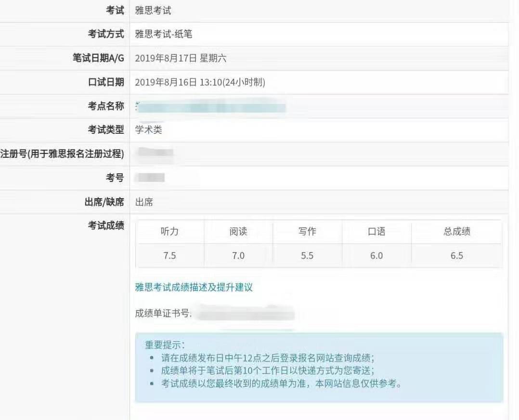
Task: Click the 阅读 column header
Action: point(238,231)
